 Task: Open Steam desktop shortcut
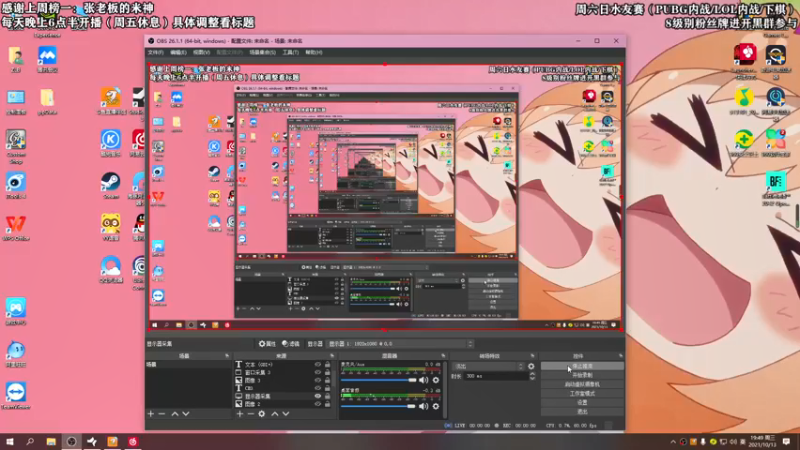[110, 186]
